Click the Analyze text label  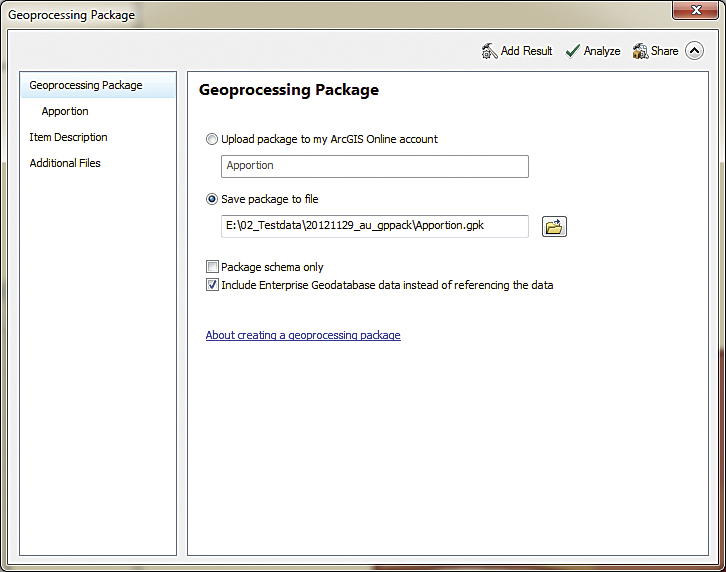pyautogui.click(x=602, y=51)
